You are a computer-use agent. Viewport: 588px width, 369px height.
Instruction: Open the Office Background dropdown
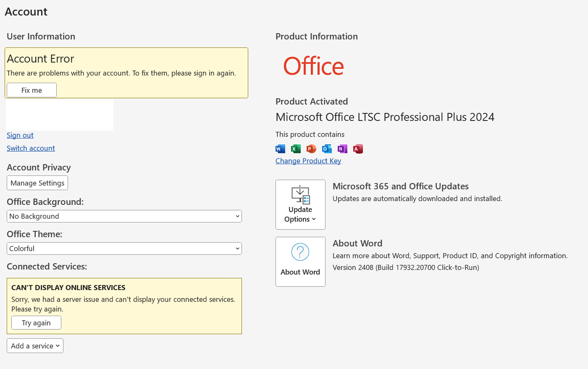click(124, 216)
